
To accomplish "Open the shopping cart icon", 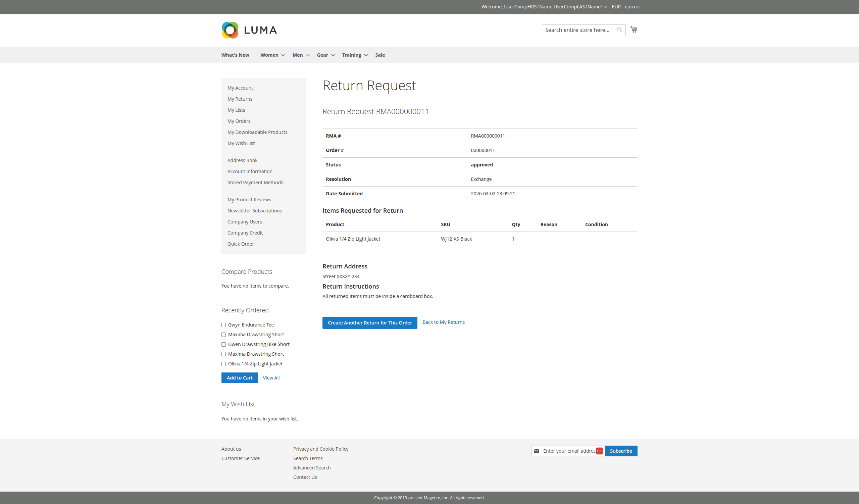I will pos(633,30).
